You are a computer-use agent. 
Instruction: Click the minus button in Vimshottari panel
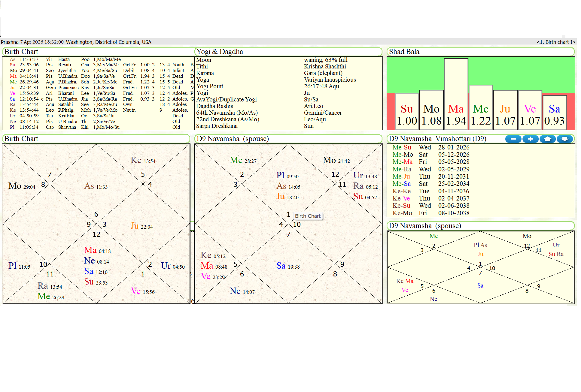click(x=513, y=139)
